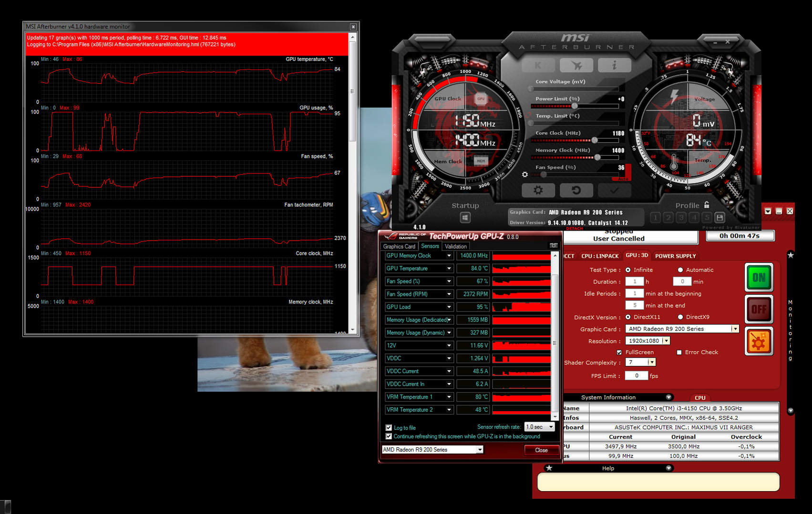Collapse the System Information section in OCCT

(668, 397)
